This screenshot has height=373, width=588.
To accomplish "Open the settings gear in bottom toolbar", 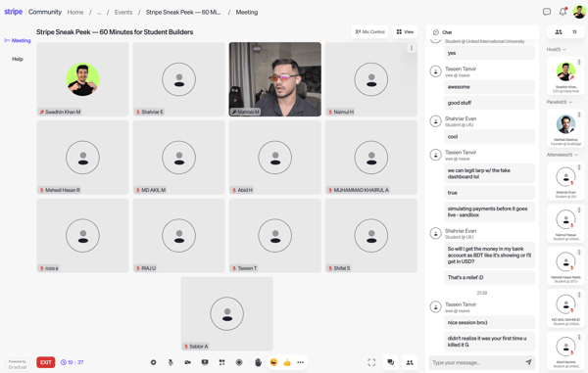I will [x=154, y=362].
